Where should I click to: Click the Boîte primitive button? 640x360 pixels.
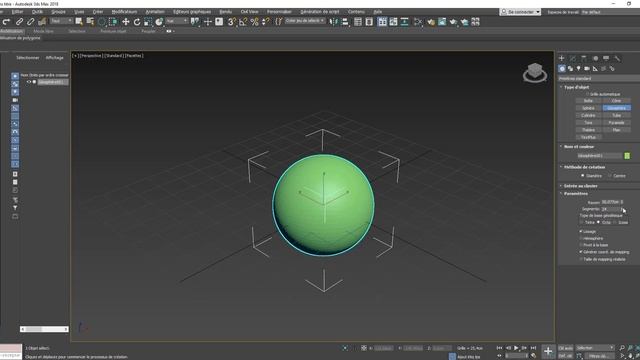[588, 100]
